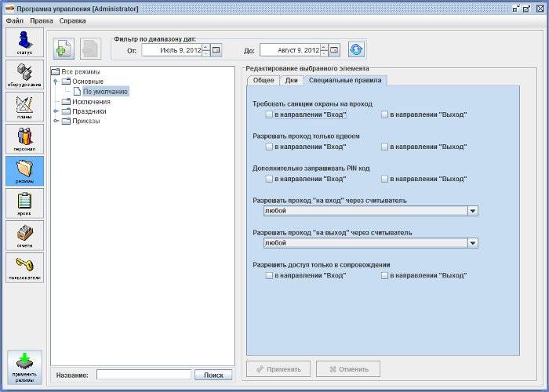
Task: Click the Название search input field
Action: point(144,375)
